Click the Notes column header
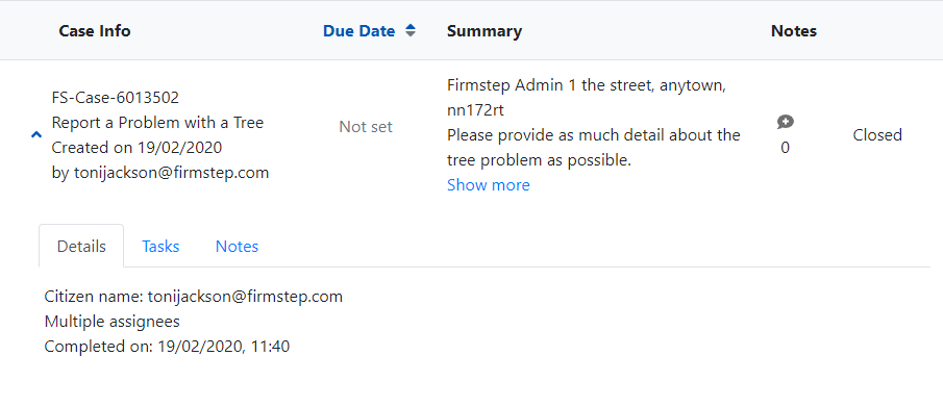This screenshot has height=406, width=943. click(x=794, y=31)
